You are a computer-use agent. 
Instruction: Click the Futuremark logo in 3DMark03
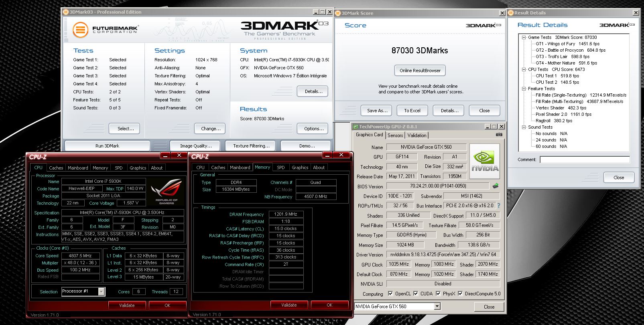(105, 30)
